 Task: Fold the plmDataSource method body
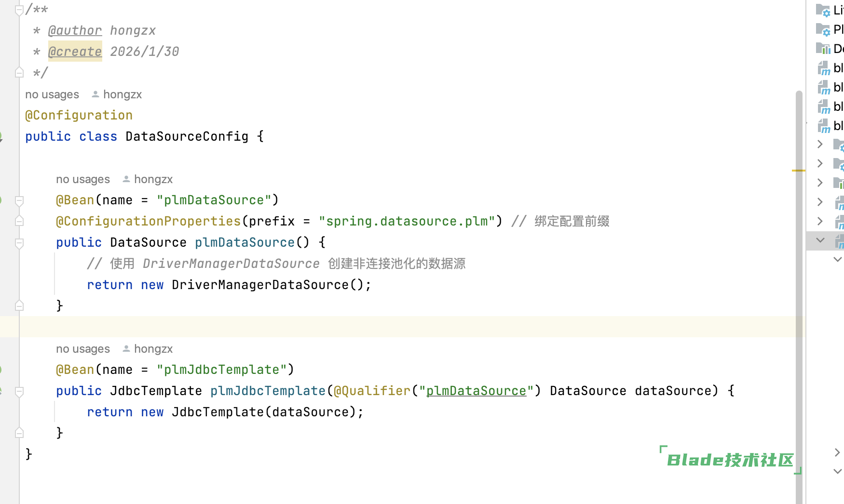point(19,242)
